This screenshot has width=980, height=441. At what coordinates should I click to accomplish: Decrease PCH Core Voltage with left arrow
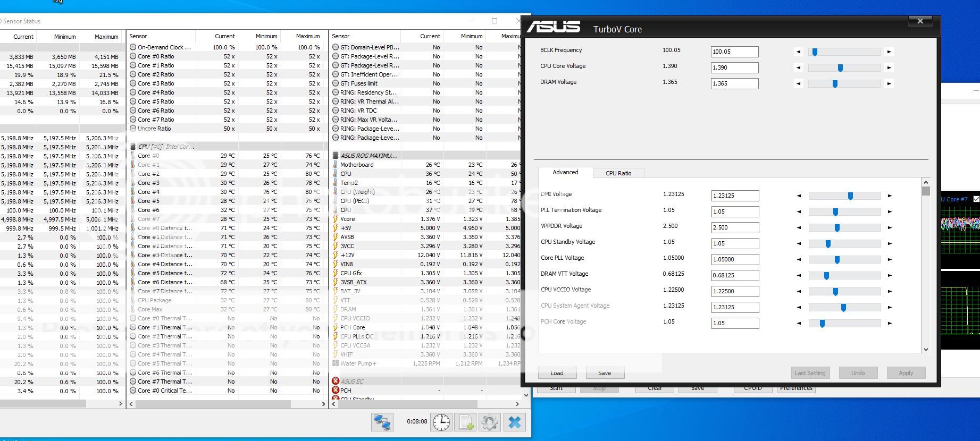[799, 324]
